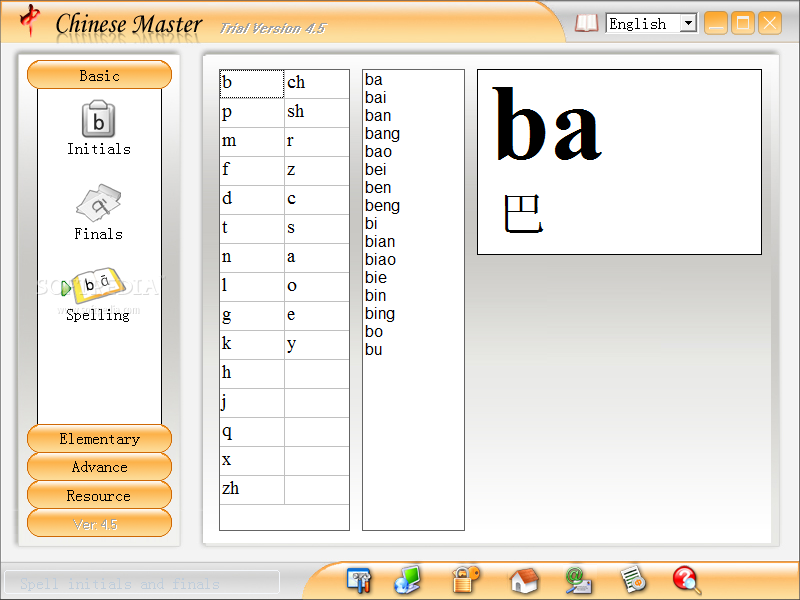The height and width of the screenshot is (600, 800).
Task: Select initial 'x' in the table
Action: pos(252,462)
